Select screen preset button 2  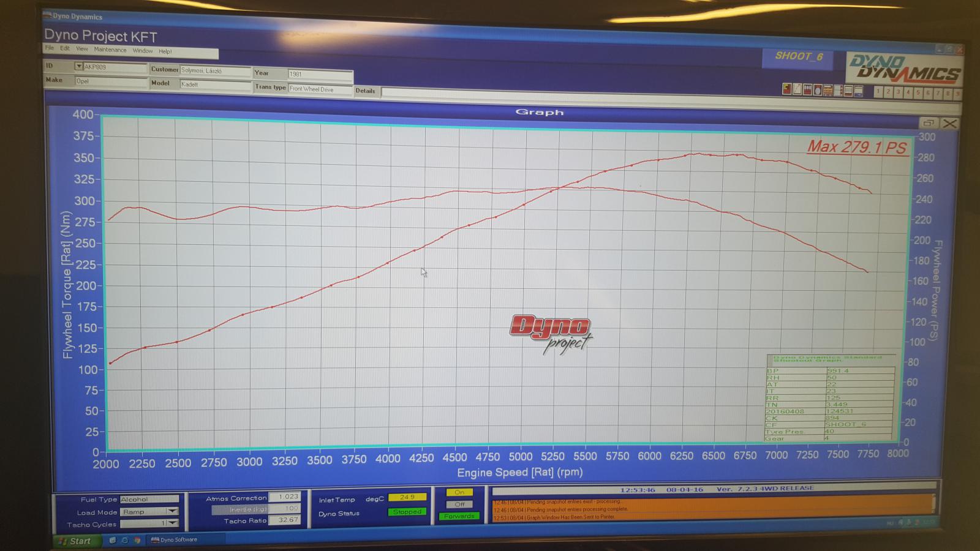click(888, 92)
